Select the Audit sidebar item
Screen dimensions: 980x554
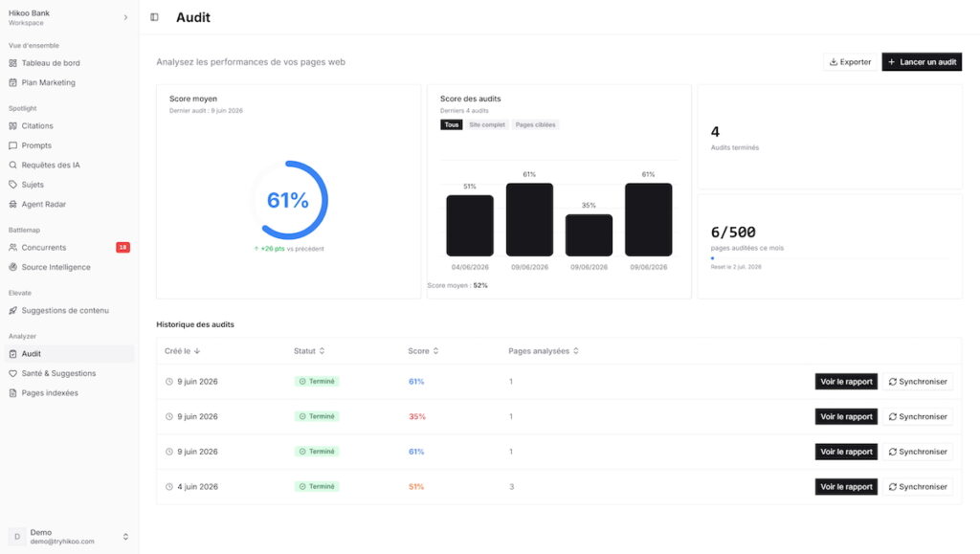pos(69,353)
